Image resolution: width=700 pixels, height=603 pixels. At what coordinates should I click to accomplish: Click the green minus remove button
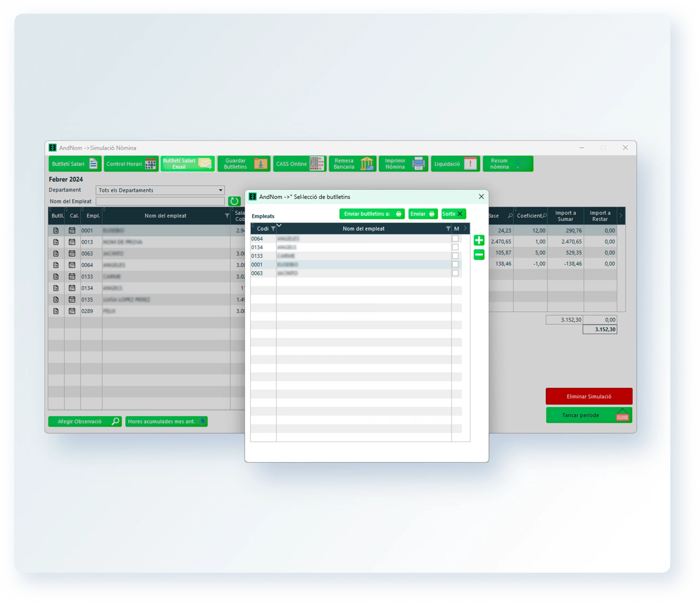(479, 254)
